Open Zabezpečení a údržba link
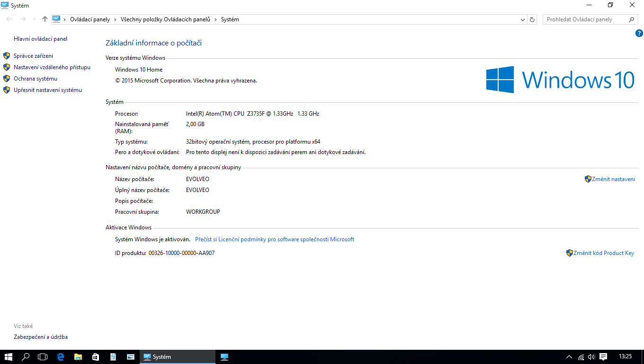 coord(41,337)
